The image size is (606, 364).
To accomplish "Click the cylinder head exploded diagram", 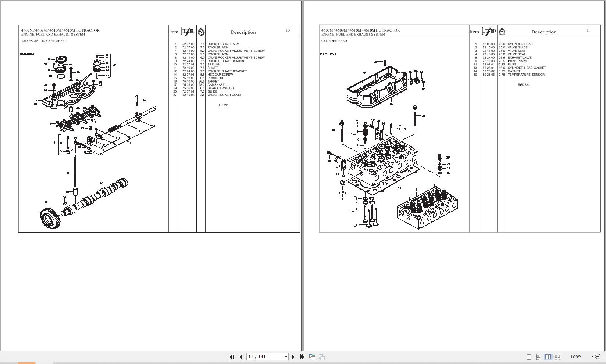I will (x=393, y=144).
